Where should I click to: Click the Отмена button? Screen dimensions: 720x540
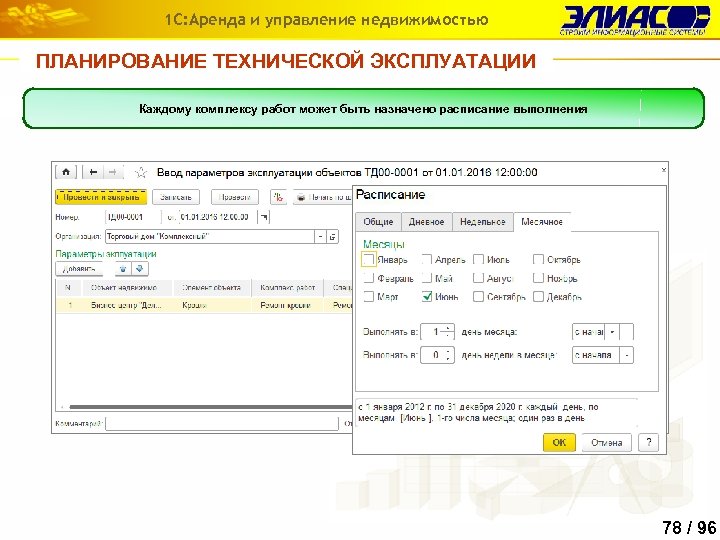tap(607, 442)
